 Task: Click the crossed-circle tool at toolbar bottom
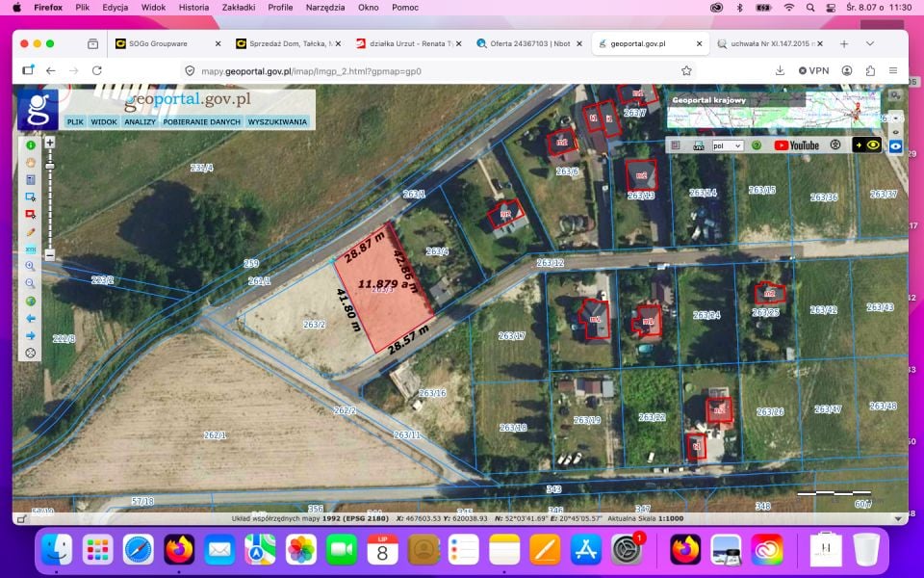[x=31, y=354]
